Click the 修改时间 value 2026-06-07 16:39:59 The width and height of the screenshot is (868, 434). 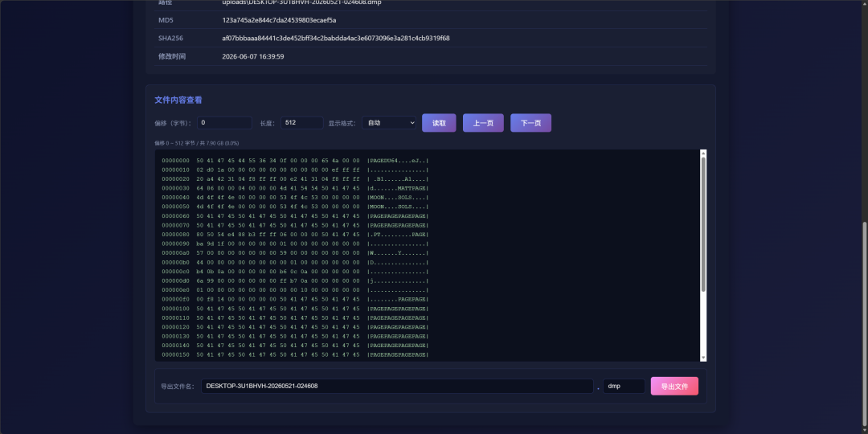pyautogui.click(x=253, y=56)
